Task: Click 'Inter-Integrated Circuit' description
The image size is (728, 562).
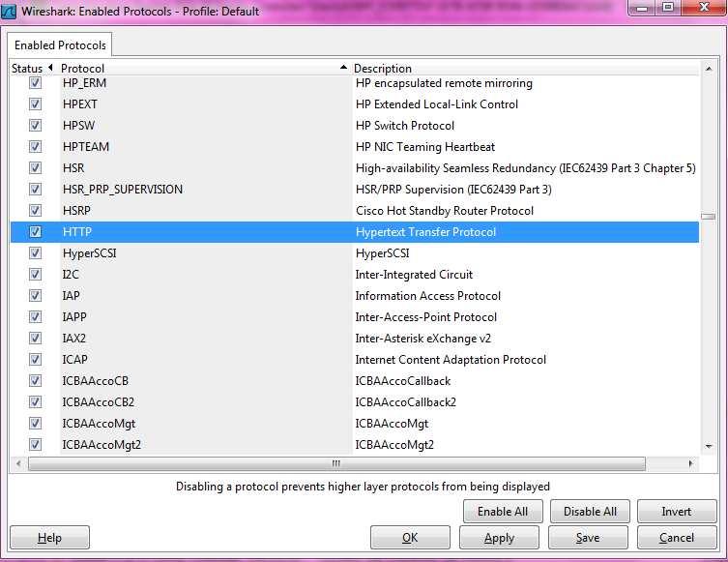Action: click(414, 275)
